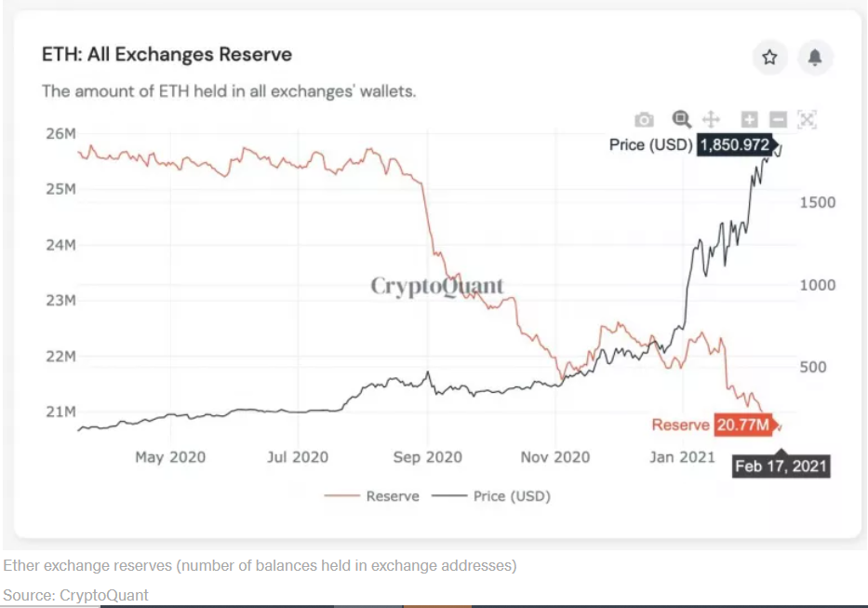Click the ETH: All Exchanges Reserve title
This screenshot has width=868, height=608.
pos(167,54)
